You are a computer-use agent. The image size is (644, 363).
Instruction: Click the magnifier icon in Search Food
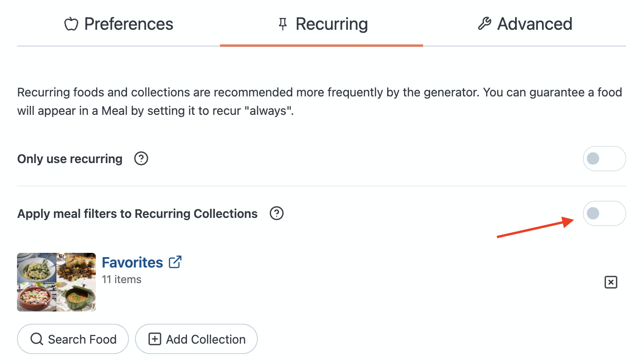(36, 339)
